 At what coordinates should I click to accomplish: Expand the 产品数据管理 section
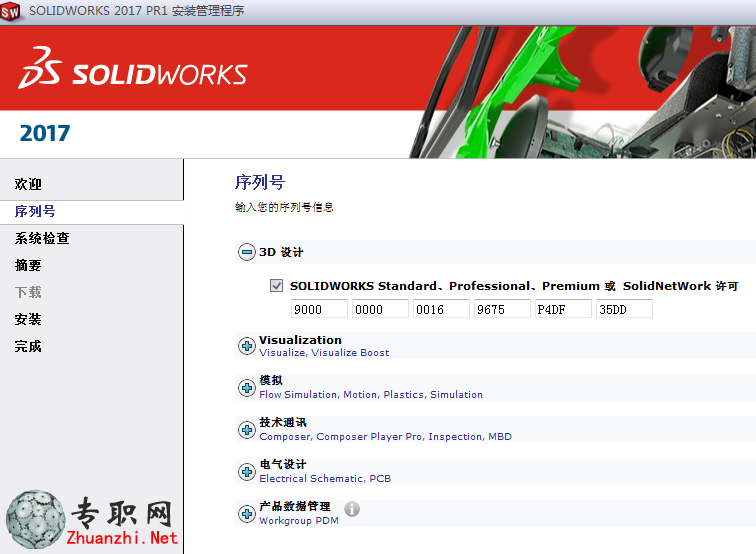click(247, 513)
